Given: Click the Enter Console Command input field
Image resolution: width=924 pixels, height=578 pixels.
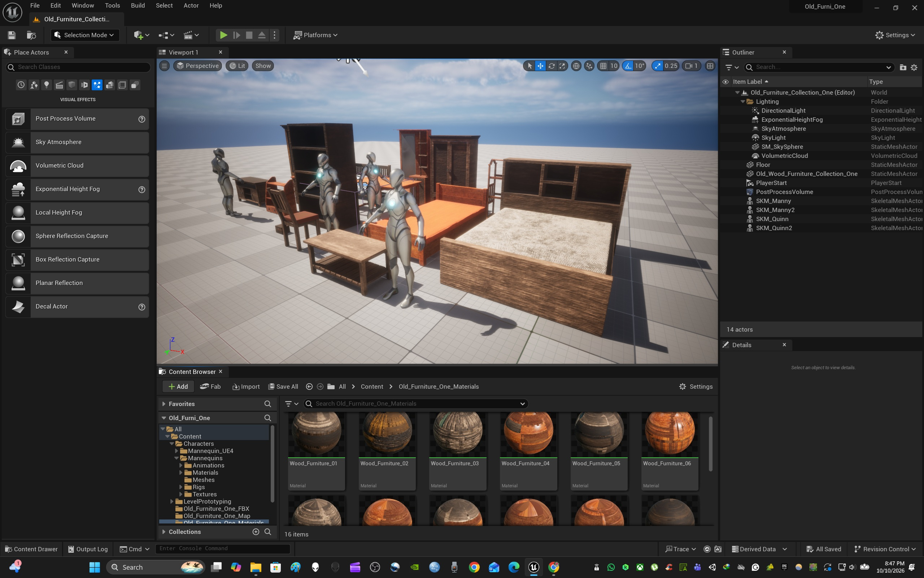Looking at the screenshot, I should (x=223, y=549).
